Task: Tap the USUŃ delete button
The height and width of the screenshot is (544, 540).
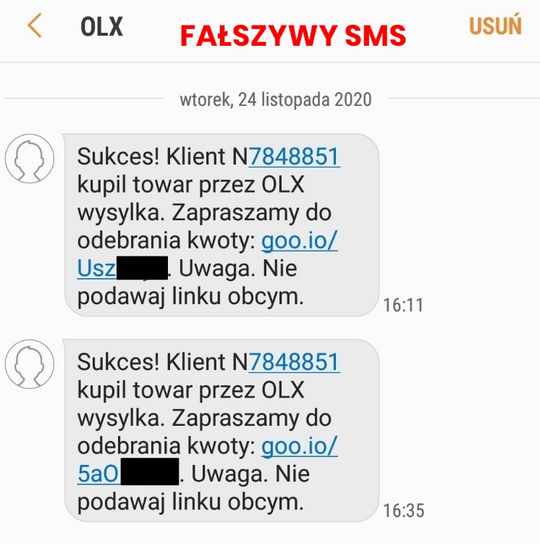Action: pyautogui.click(x=495, y=24)
